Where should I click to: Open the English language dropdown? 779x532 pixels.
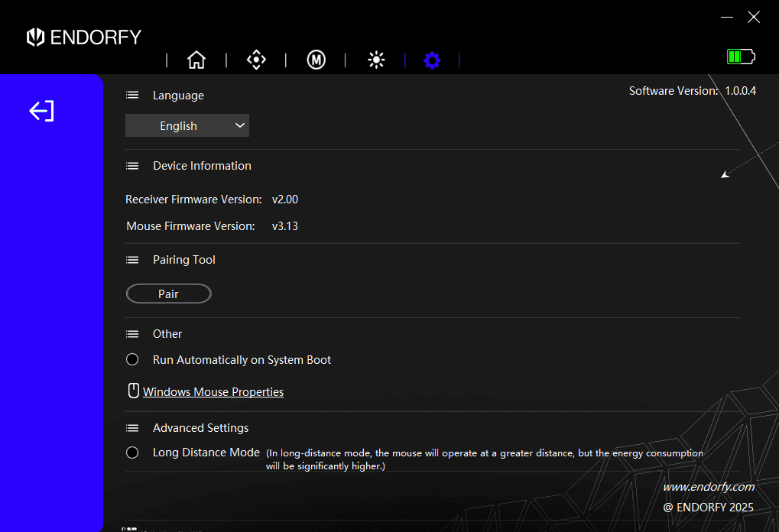187,125
